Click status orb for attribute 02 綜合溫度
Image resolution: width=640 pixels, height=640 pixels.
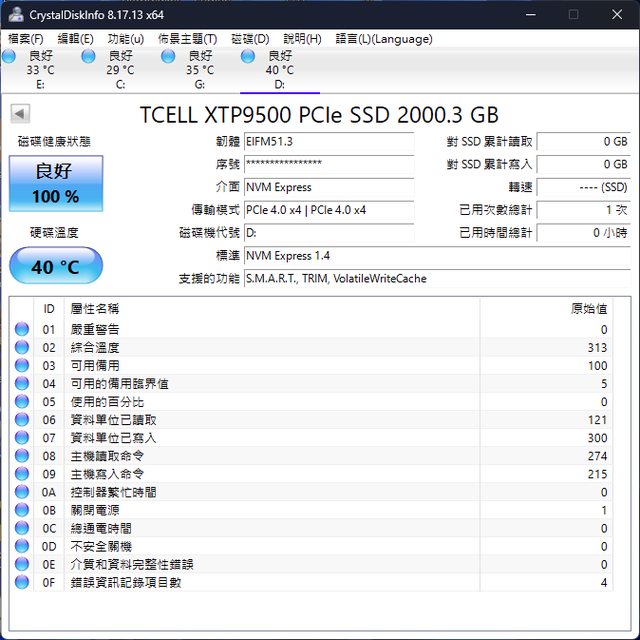(x=22, y=347)
